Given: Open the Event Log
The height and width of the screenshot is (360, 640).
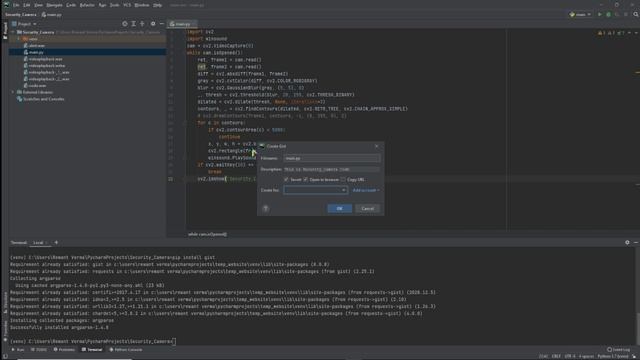Looking at the screenshot, I should click(x=619, y=350).
